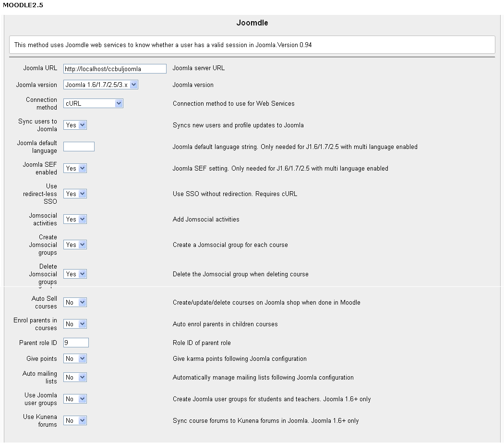Open the Enrol parents in courses dropdown
The height and width of the screenshot is (443, 504).
pyautogui.click(x=75, y=324)
